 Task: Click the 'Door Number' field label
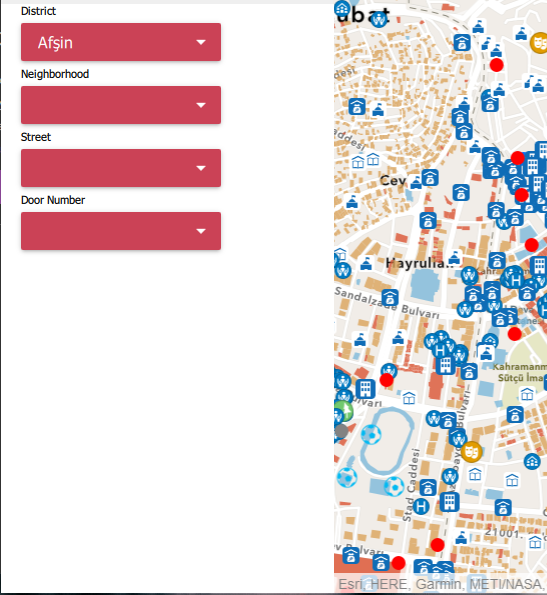[x=53, y=200]
